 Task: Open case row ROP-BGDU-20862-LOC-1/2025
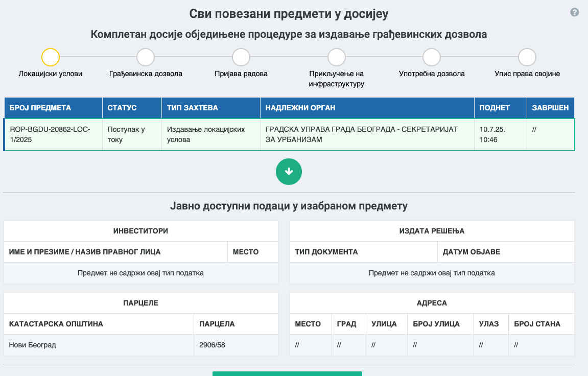pyautogui.click(x=50, y=134)
